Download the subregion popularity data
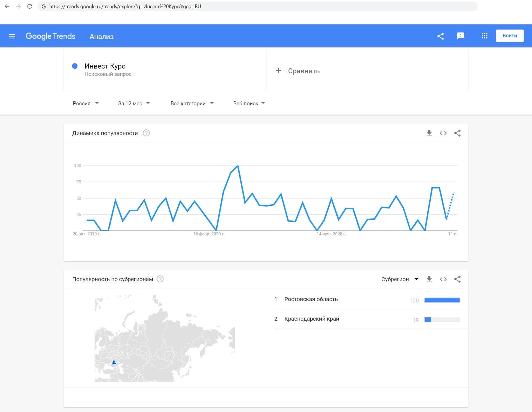Screen dimensions: 532x412 tap(429, 279)
